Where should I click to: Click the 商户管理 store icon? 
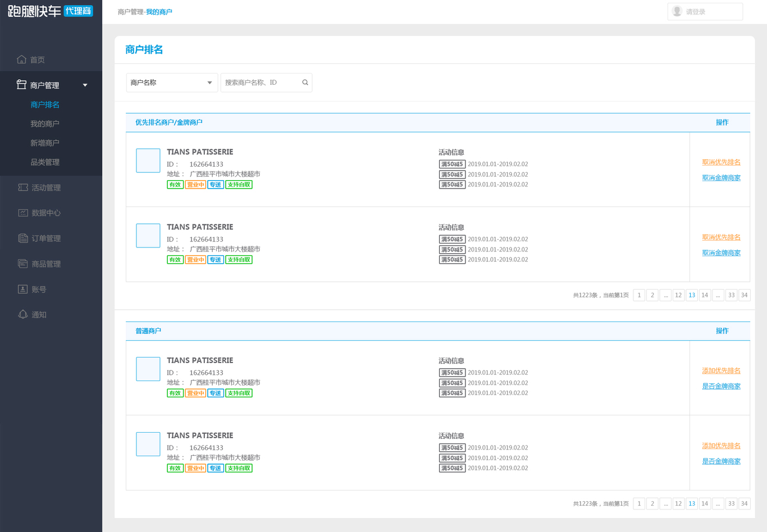point(22,85)
